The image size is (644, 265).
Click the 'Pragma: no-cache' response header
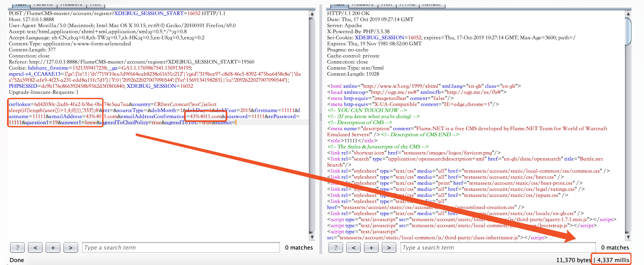point(348,50)
